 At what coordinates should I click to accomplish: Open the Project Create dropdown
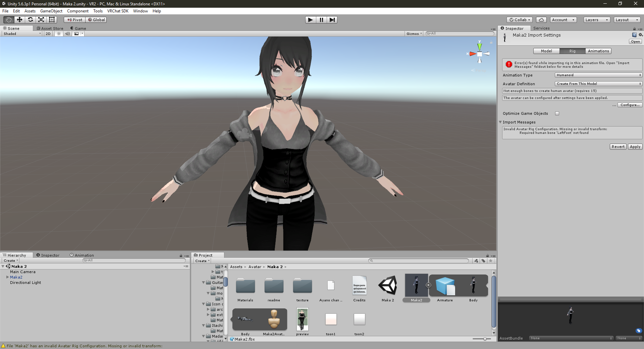pos(202,261)
